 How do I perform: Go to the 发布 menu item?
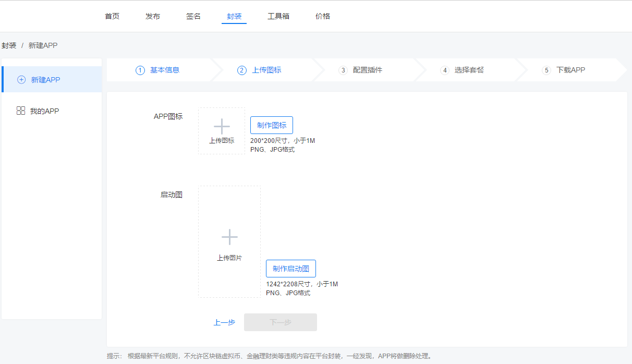[x=153, y=16]
